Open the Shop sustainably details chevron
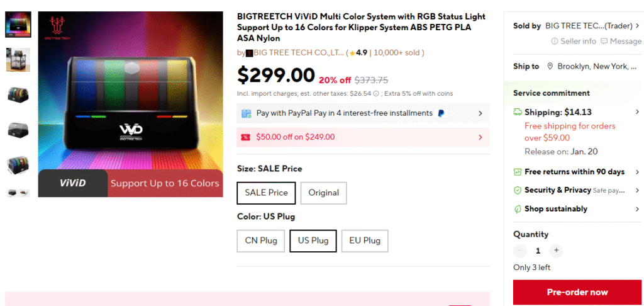The image size is (644, 306). (x=637, y=209)
